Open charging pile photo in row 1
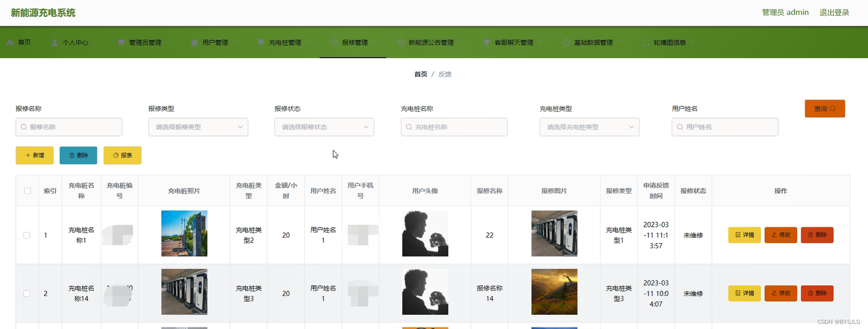The image size is (868, 329). 184,233
